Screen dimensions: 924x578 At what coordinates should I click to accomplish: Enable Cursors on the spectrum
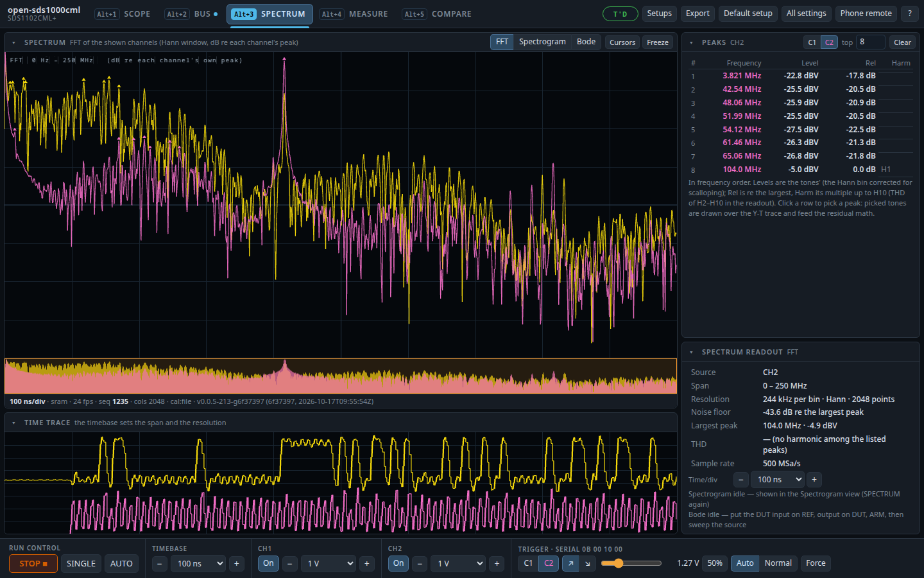tap(622, 42)
